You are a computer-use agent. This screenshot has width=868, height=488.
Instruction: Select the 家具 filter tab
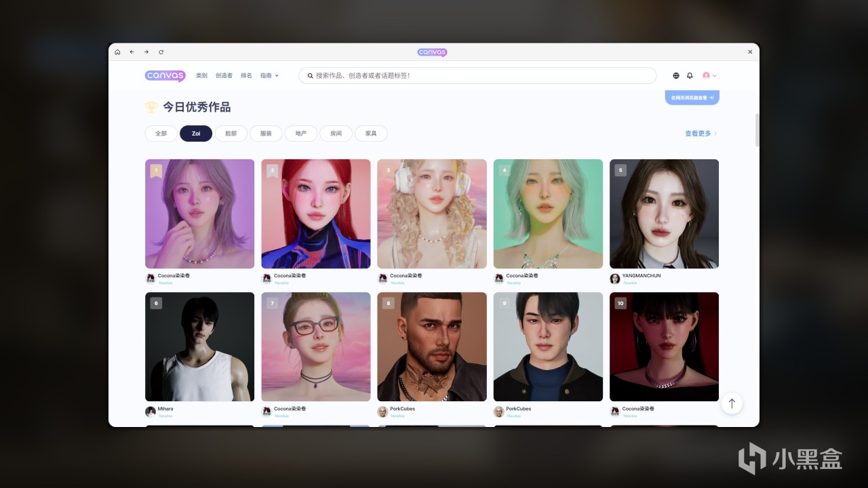click(371, 134)
